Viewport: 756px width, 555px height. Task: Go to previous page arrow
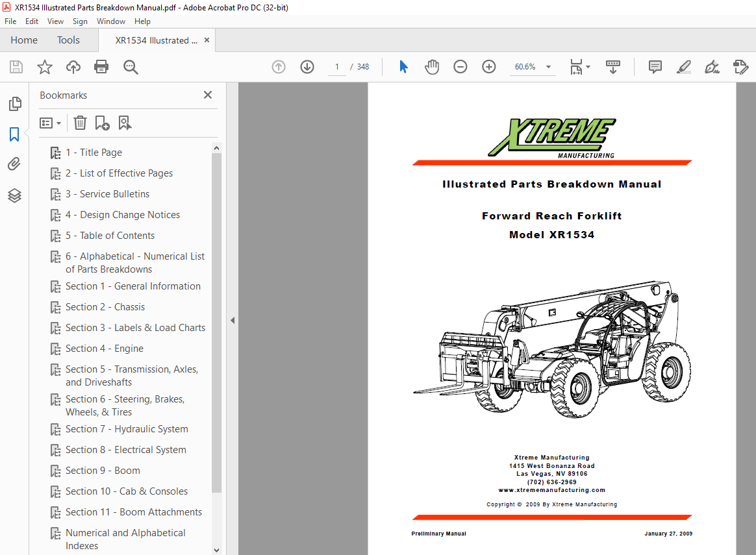tap(279, 66)
